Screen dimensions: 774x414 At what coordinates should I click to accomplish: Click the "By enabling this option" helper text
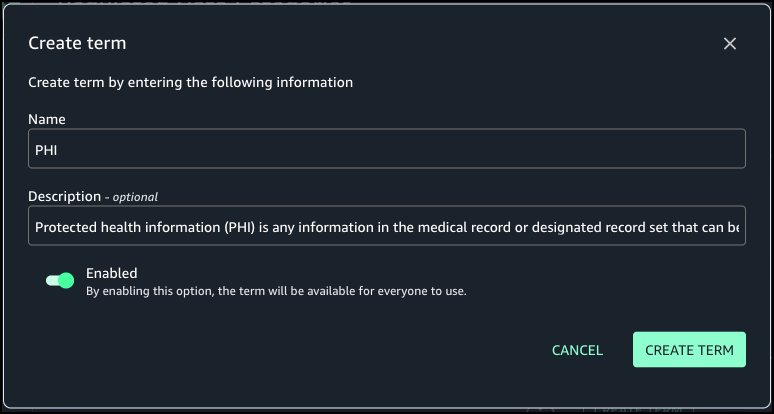pos(276,291)
